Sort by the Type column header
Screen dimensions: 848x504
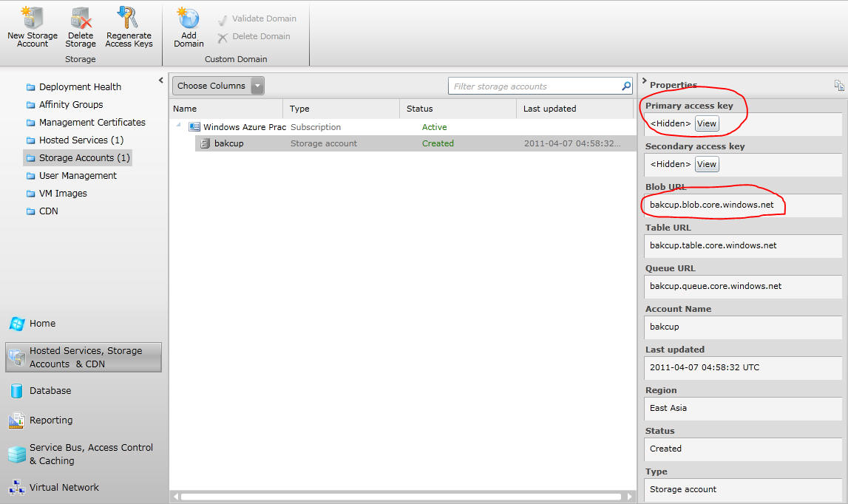pos(342,109)
